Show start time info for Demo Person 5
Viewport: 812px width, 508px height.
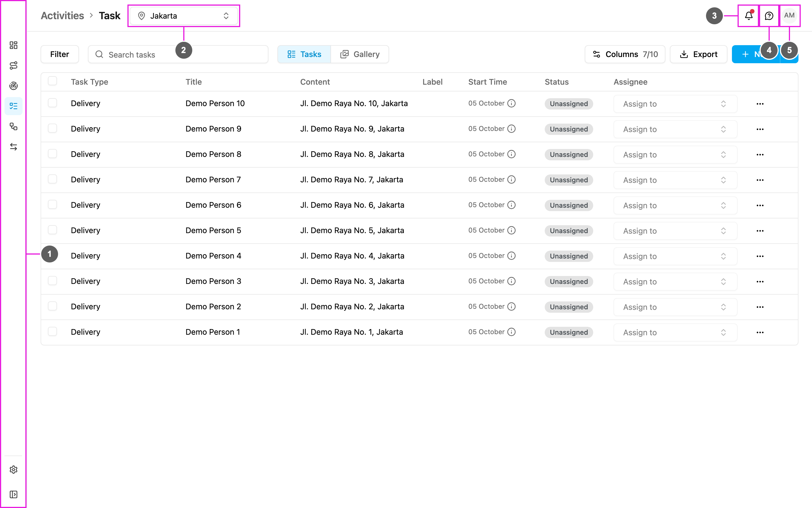point(511,230)
